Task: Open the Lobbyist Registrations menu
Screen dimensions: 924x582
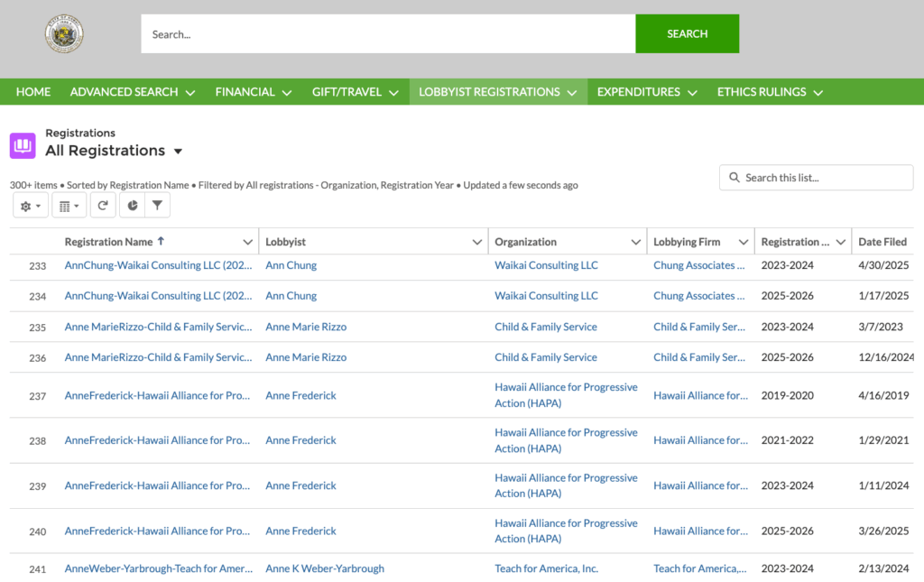Action: (x=497, y=92)
